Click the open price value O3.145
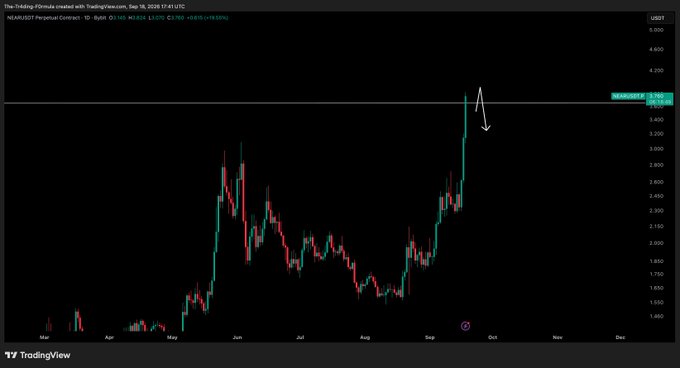The height and width of the screenshot is (368, 680). (x=117, y=18)
